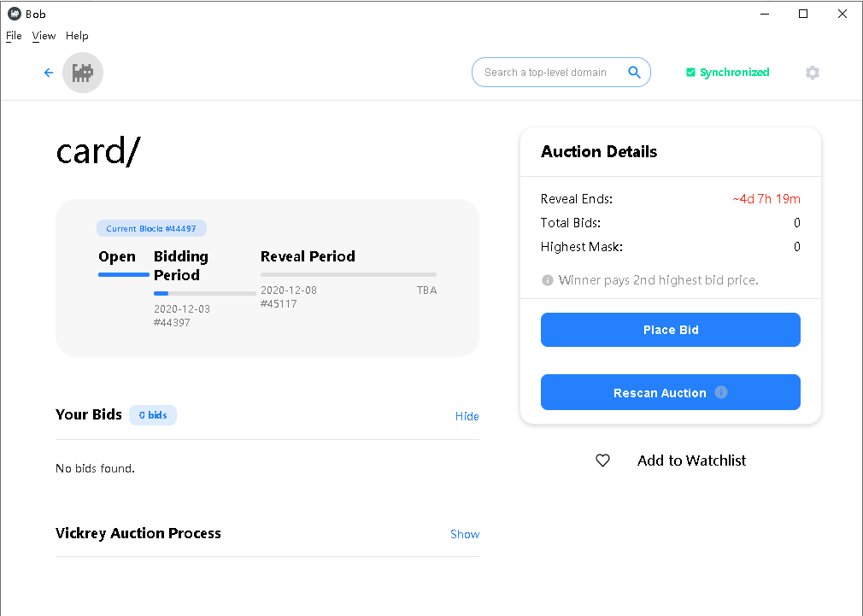Open settings via the gear icon
863x616 pixels.
click(x=813, y=73)
